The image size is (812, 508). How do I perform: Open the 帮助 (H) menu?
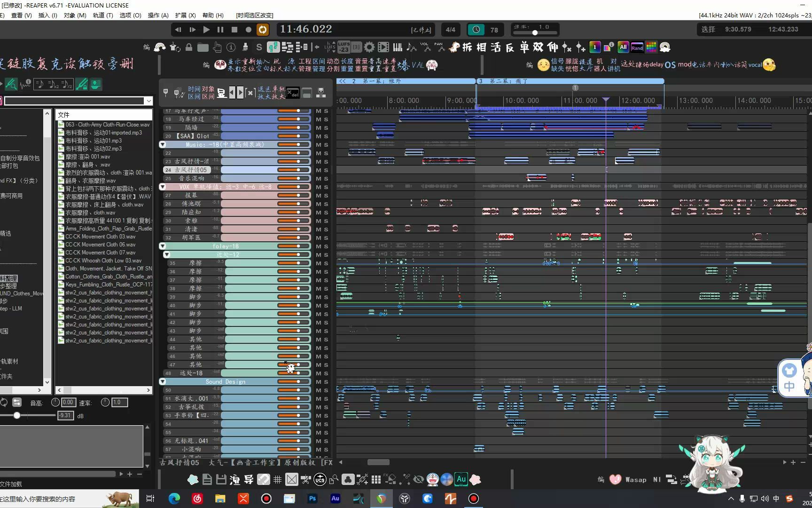click(213, 15)
